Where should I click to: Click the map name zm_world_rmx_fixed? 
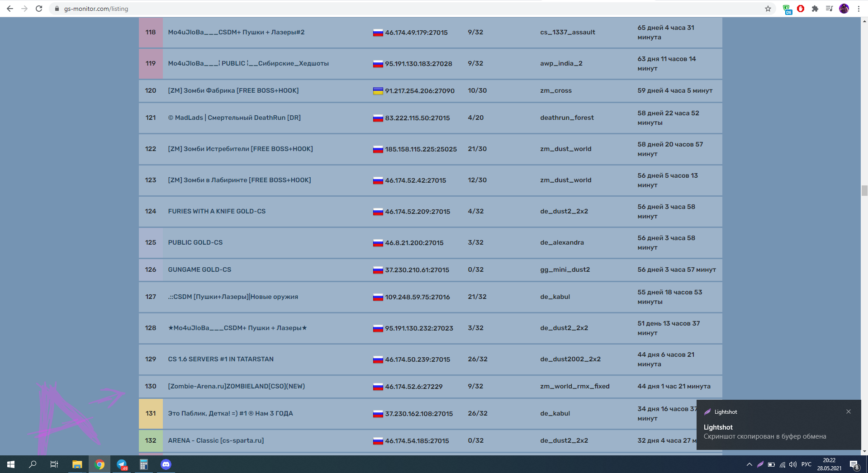coord(575,386)
